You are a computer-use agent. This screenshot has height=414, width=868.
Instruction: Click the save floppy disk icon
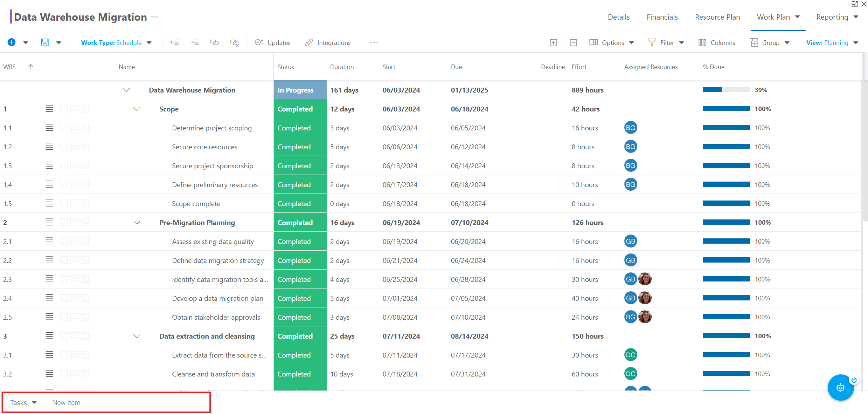tap(45, 42)
